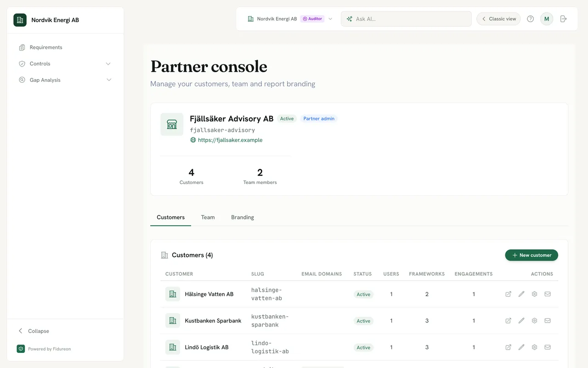The height and width of the screenshot is (368, 588).
Task: Click the mail icon on the Lindö Logistik AB row
Action: coord(548,348)
